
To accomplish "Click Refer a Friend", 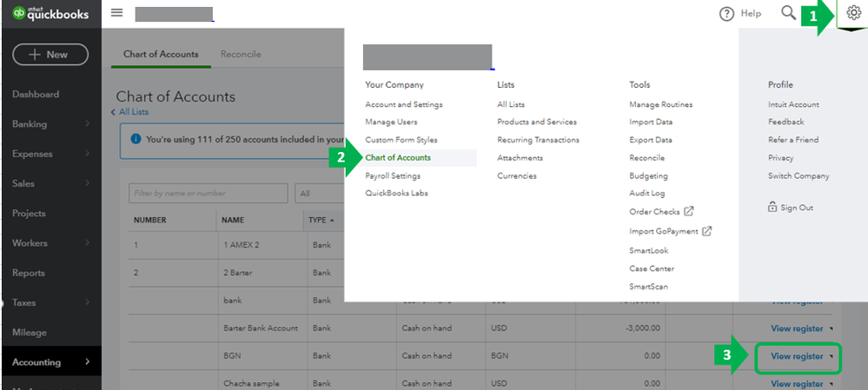I will [x=793, y=140].
